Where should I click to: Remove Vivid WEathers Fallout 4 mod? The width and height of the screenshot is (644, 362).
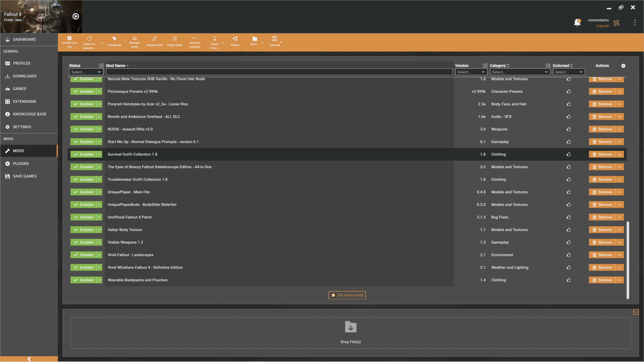tap(602, 267)
